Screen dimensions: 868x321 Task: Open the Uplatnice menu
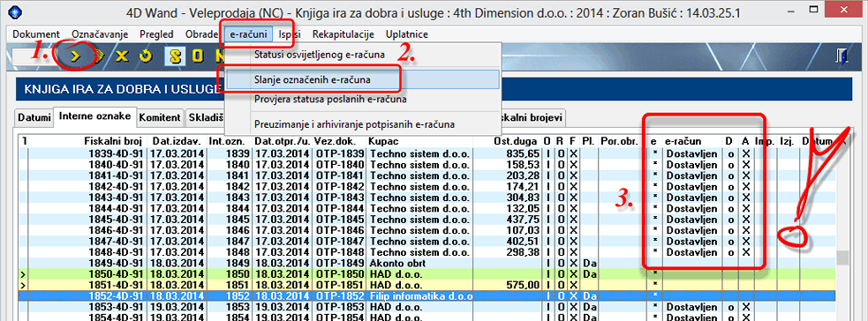[407, 34]
